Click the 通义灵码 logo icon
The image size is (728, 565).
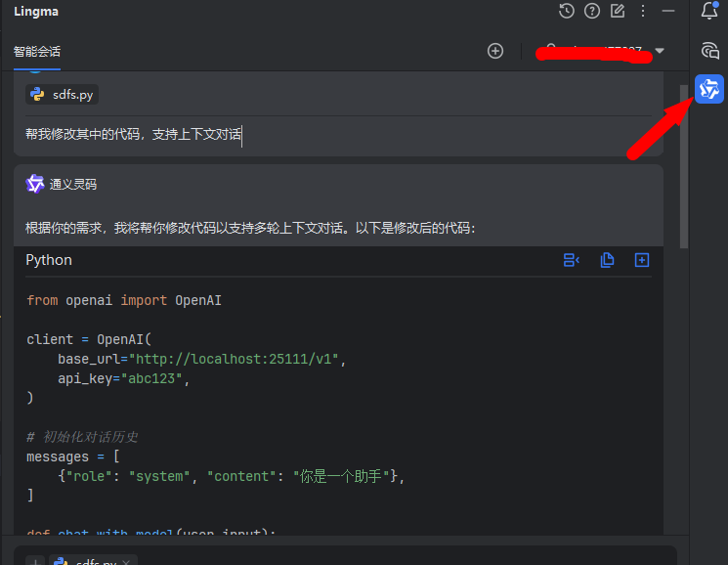click(x=34, y=184)
